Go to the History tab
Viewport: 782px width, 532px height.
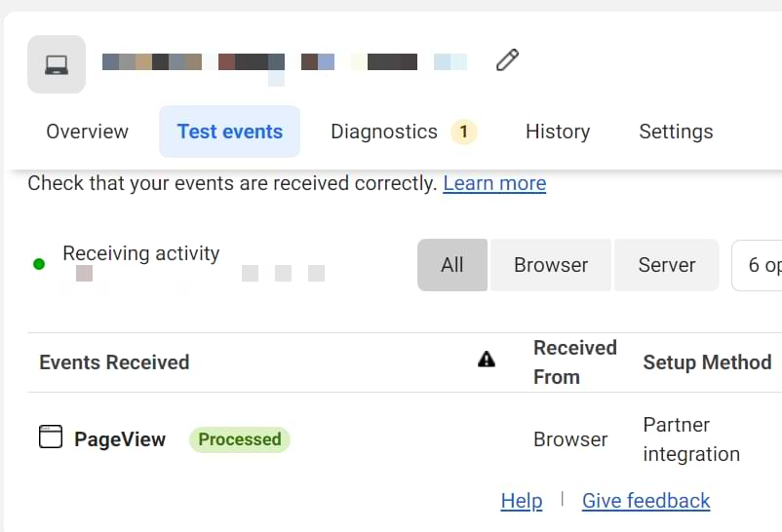click(557, 132)
